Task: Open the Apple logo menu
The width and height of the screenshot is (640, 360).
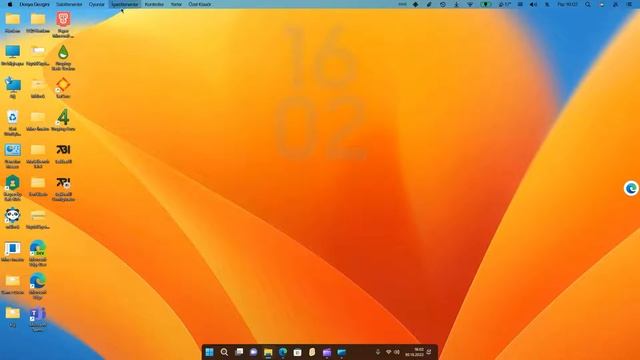Action: (10, 4)
